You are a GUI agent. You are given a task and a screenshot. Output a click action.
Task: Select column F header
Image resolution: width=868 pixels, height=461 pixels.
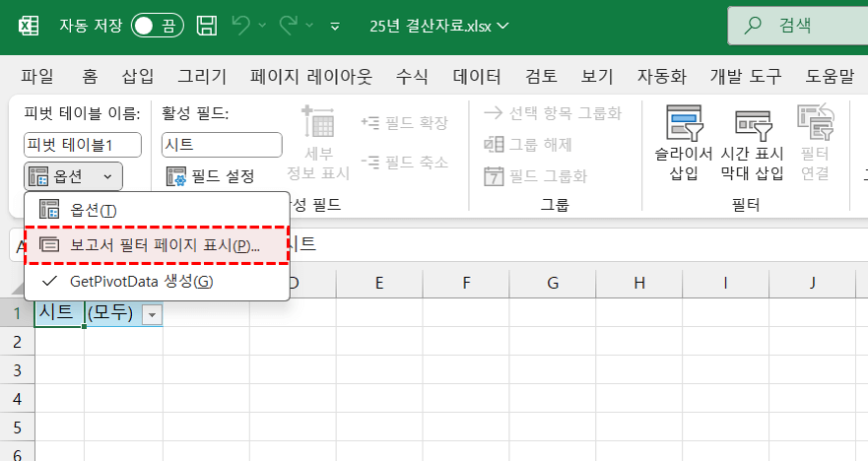coord(466,283)
